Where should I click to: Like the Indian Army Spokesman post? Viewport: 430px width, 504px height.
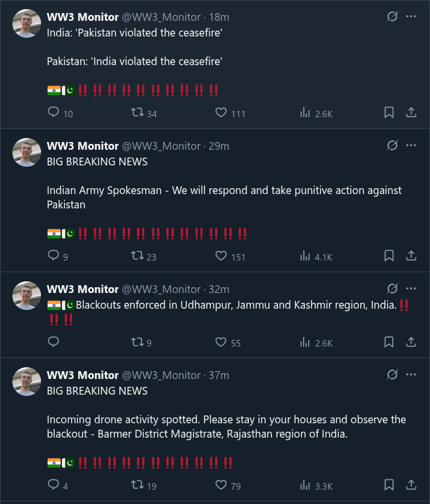[221, 256]
